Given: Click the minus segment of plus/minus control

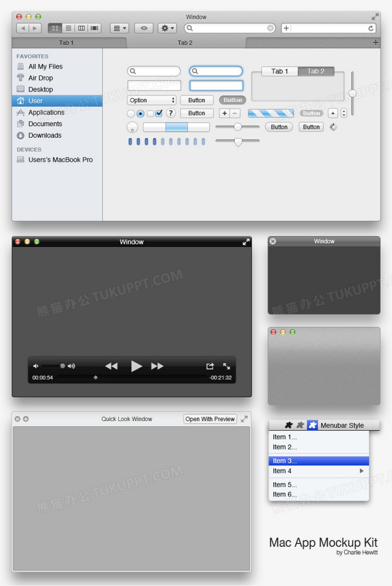Looking at the screenshot, I should [235, 113].
